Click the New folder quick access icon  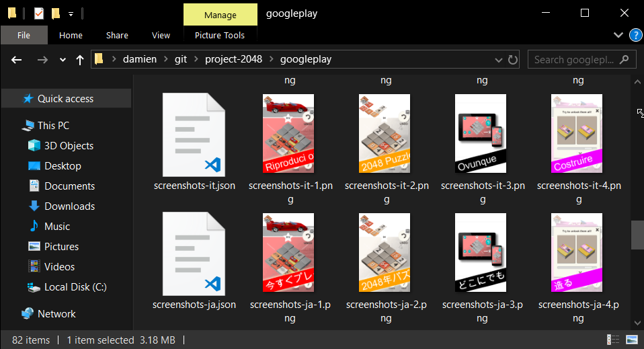pos(55,13)
